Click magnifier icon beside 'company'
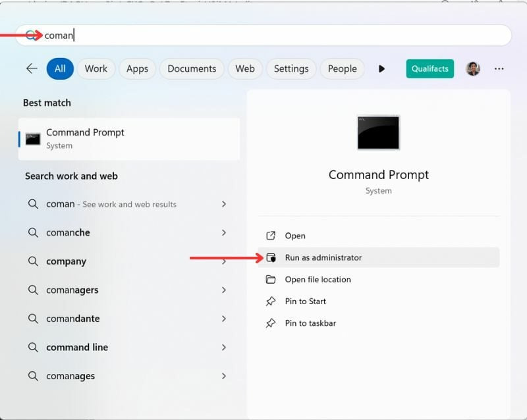This screenshot has width=527, height=420. click(x=33, y=261)
